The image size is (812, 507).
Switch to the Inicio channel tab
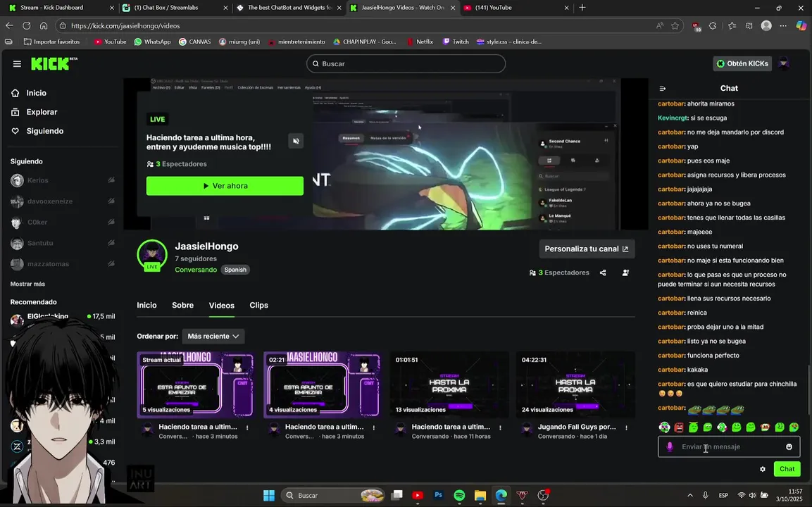tap(146, 306)
